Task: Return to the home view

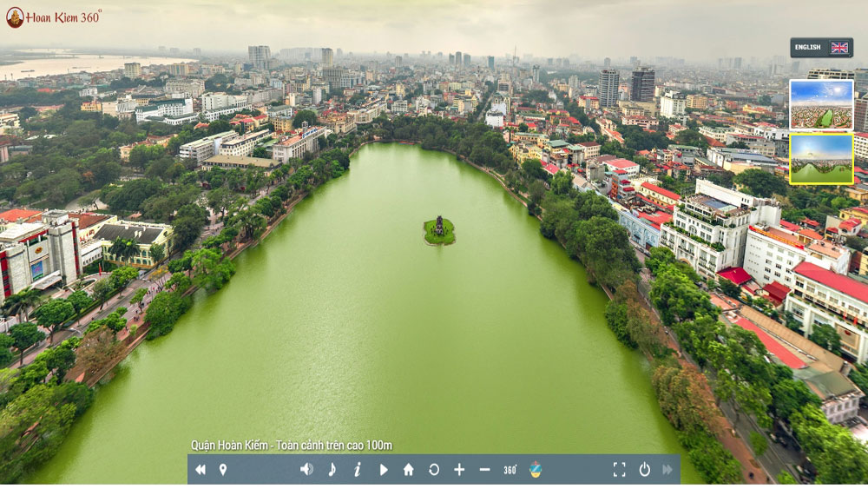Action: (408, 470)
